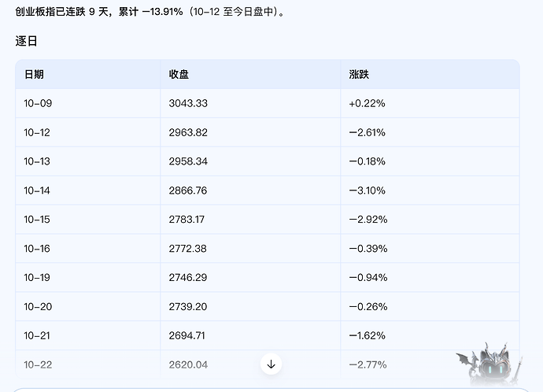Click the 10-15 date cell
Viewport: 543px width, 392px height.
(x=37, y=219)
